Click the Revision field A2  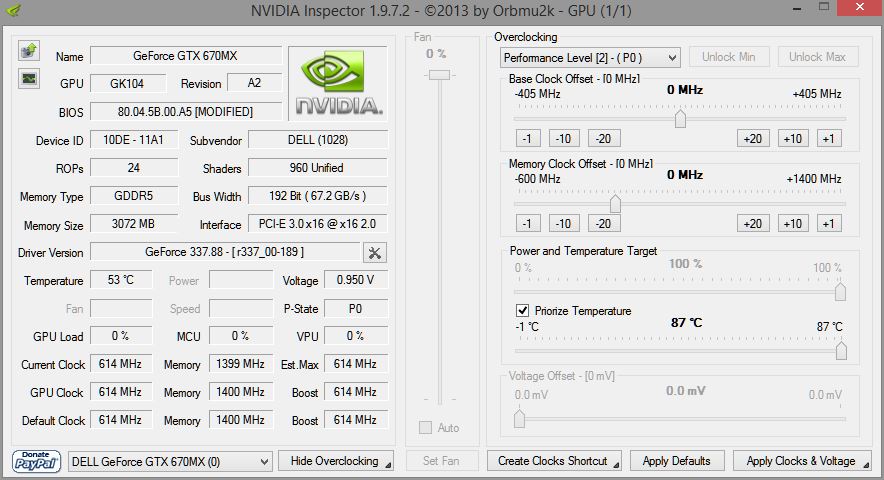pyautogui.click(x=254, y=83)
